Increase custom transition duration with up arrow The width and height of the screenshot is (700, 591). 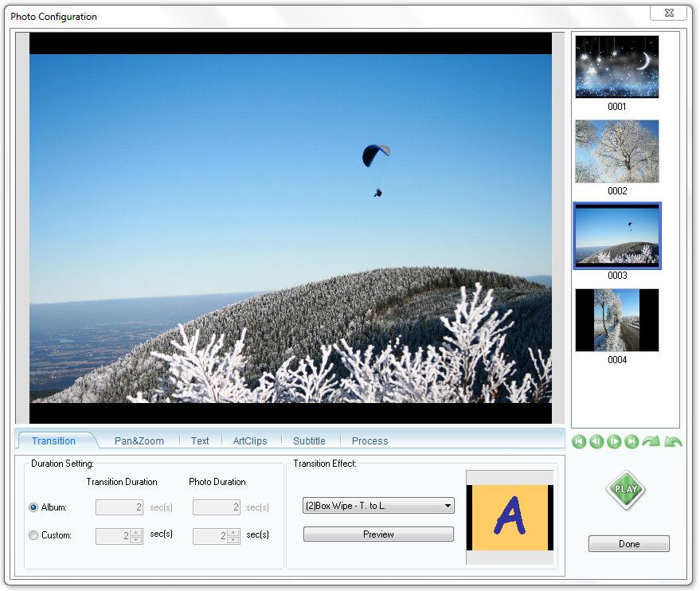pos(136,532)
